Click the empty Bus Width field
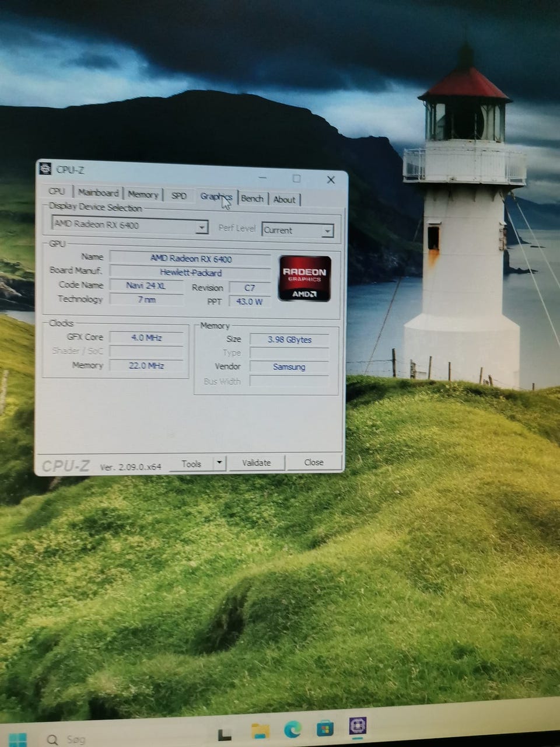Image resolution: width=560 pixels, height=747 pixels. coord(289,381)
